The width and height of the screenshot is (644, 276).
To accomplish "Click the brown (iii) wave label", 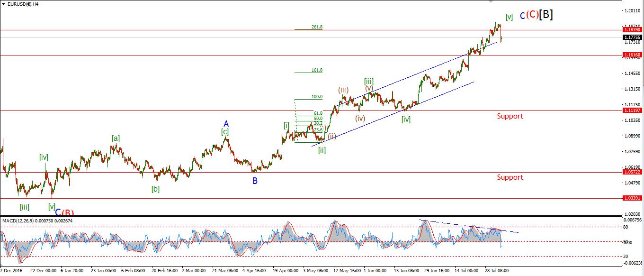I will pos(343,90).
